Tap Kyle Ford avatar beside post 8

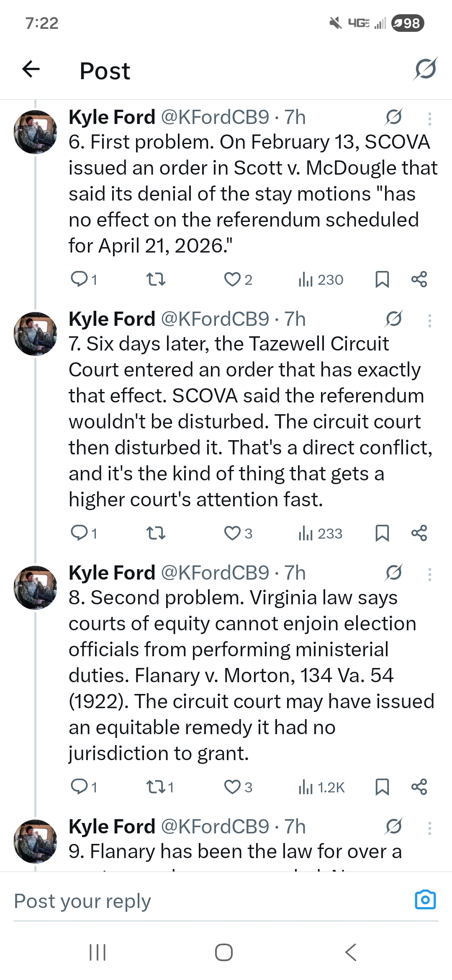(x=35, y=587)
